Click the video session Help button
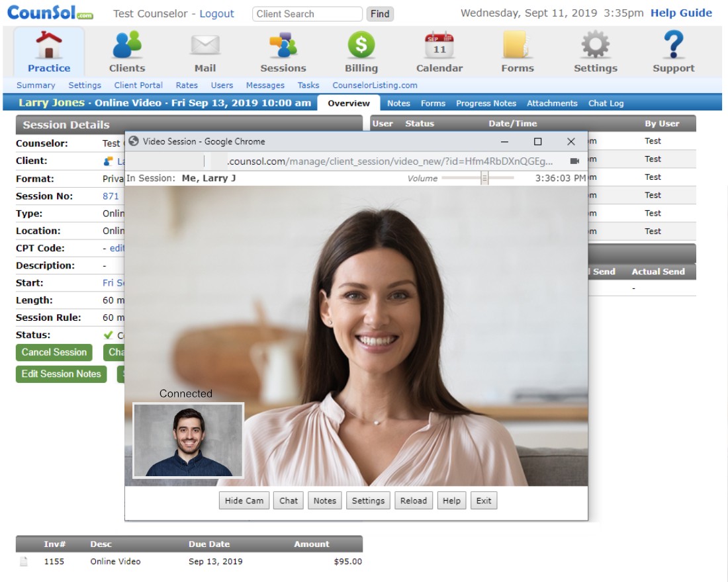Image resolution: width=728 pixels, height=582 pixels. 451,501
